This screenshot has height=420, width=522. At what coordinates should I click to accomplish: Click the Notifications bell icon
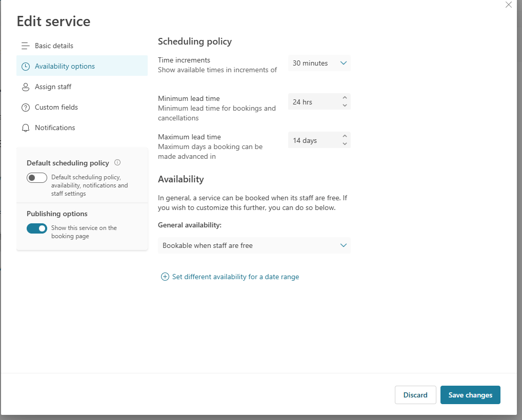pos(25,128)
